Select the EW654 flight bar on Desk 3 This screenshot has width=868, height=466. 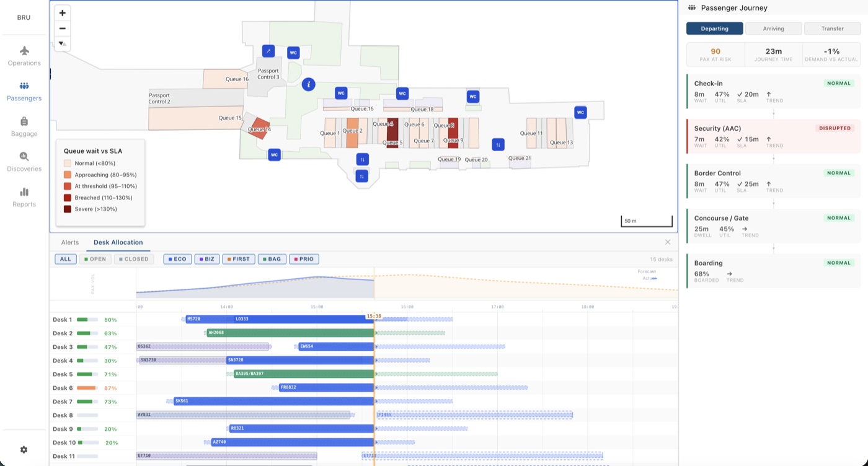[336, 346]
